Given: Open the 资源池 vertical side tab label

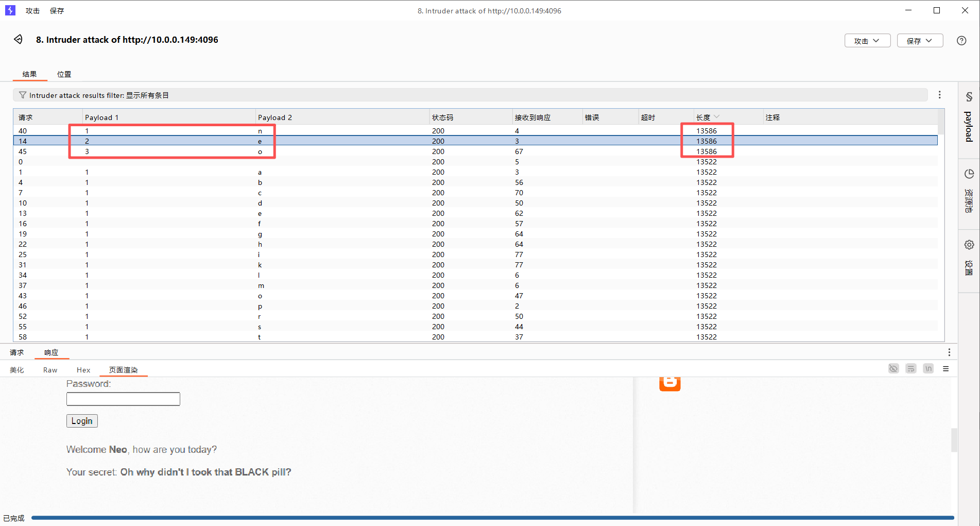Looking at the screenshot, I should pyautogui.click(x=969, y=201).
